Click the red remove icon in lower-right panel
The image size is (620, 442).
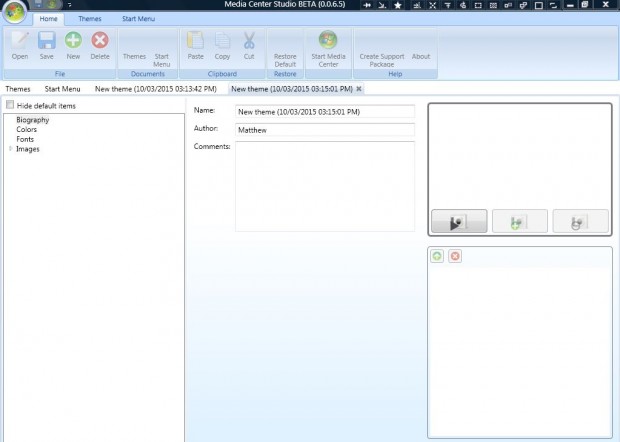click(x=455, y=257)
